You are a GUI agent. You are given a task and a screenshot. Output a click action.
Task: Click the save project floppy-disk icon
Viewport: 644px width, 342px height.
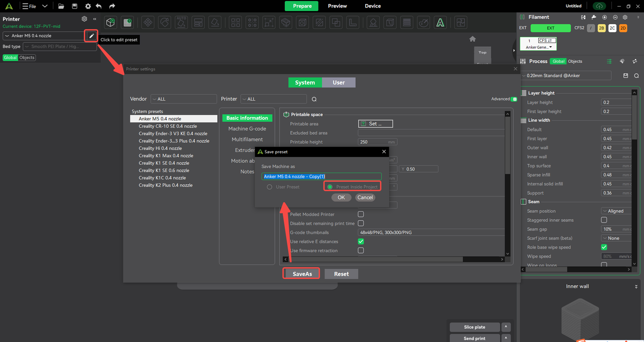click(x=74, y=6)
